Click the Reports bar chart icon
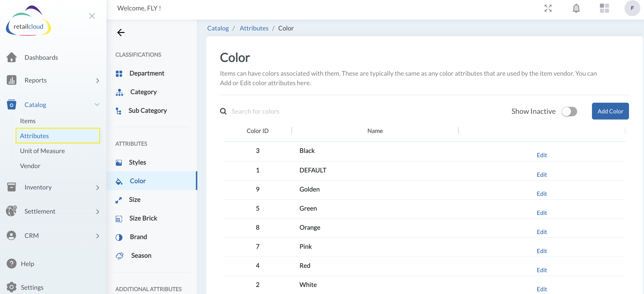Screen dimensions: 644x294 click(x=12, y=80)
